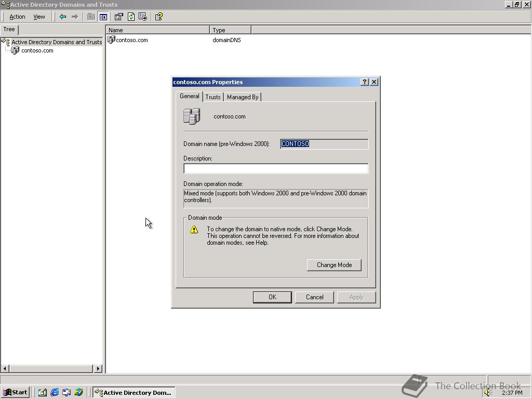532x399 pixels.
Task: Select the Tree tab
Action: pyautogui.click(x=9, y=30)
